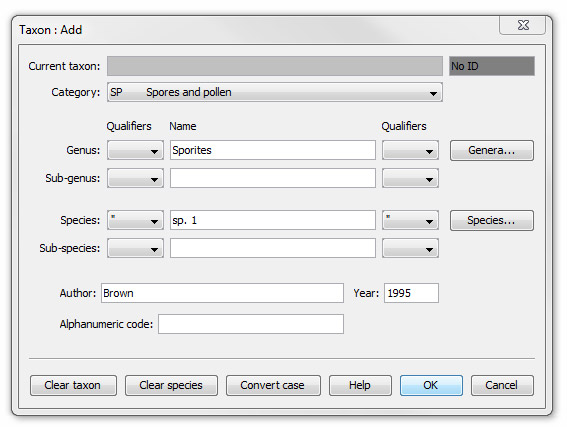Open the Category dropdown list
The width and height of the screenshot is (567, 427).
pyautogui.click(x=274, y=92)
